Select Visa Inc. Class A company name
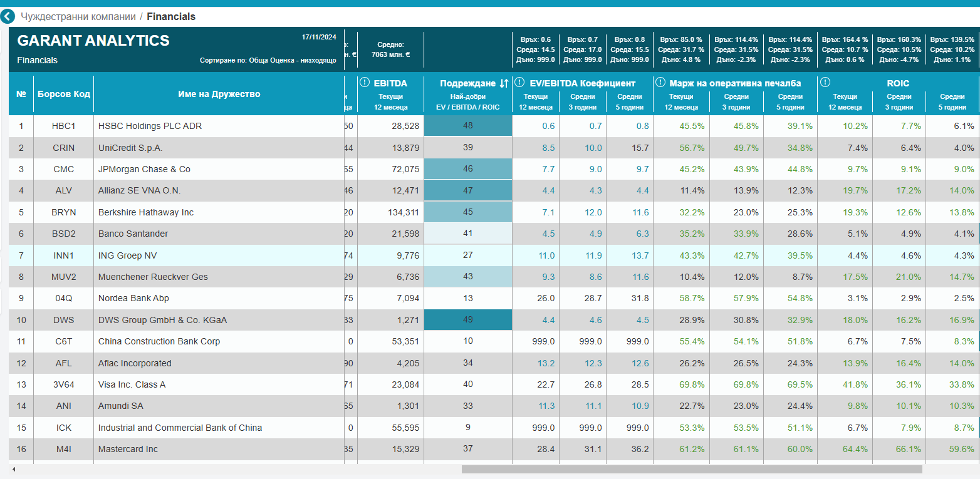980x479 pixels. (132, 384)
